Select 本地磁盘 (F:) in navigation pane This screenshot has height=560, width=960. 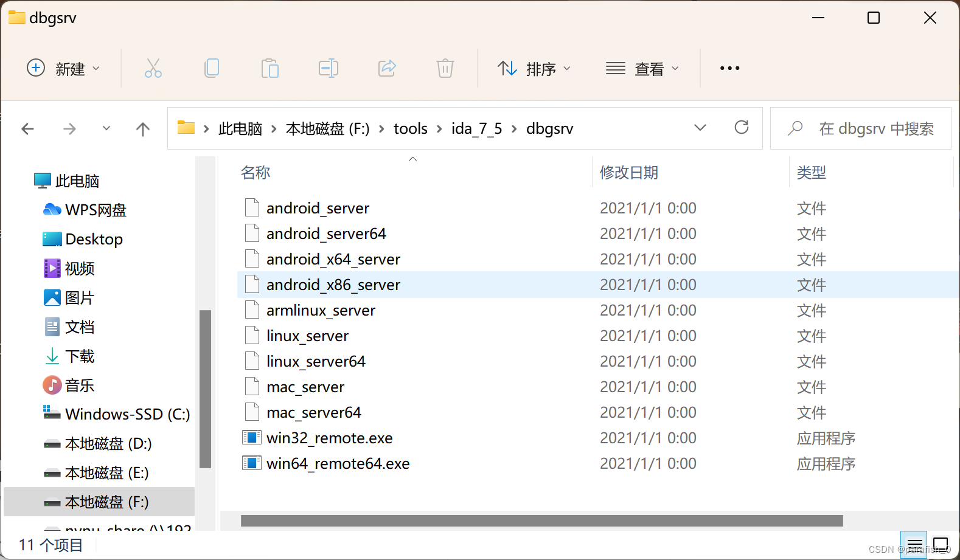click(99, 502)
